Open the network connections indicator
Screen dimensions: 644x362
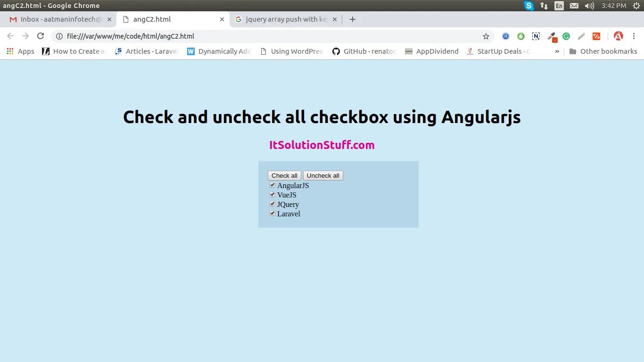pos(544,6)
